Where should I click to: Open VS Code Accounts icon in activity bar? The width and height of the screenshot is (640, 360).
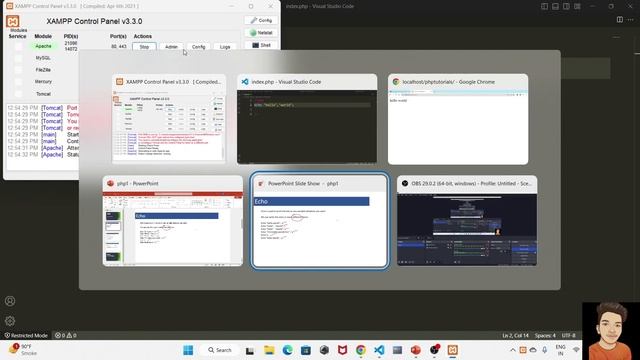point(10,301)
